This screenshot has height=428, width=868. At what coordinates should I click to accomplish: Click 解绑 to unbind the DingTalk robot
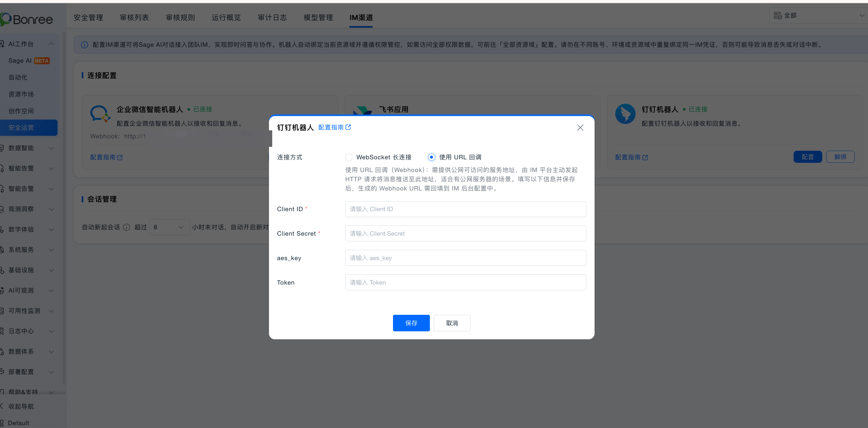pos(840,157)
